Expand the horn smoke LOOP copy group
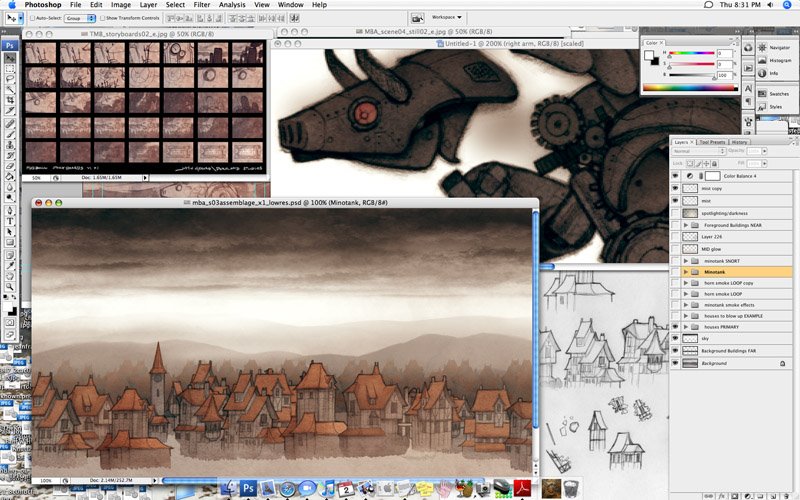800x500 pixels. pyautogui.click(x=686, y=283)
